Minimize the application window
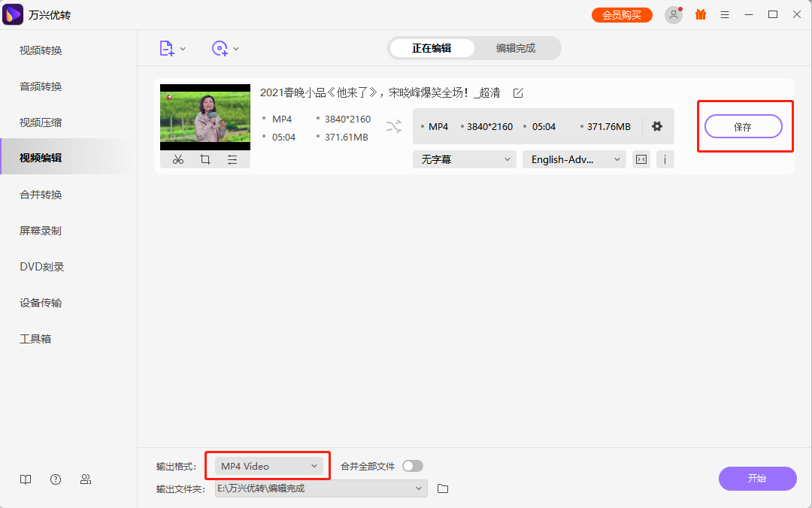 coord(749,14)
